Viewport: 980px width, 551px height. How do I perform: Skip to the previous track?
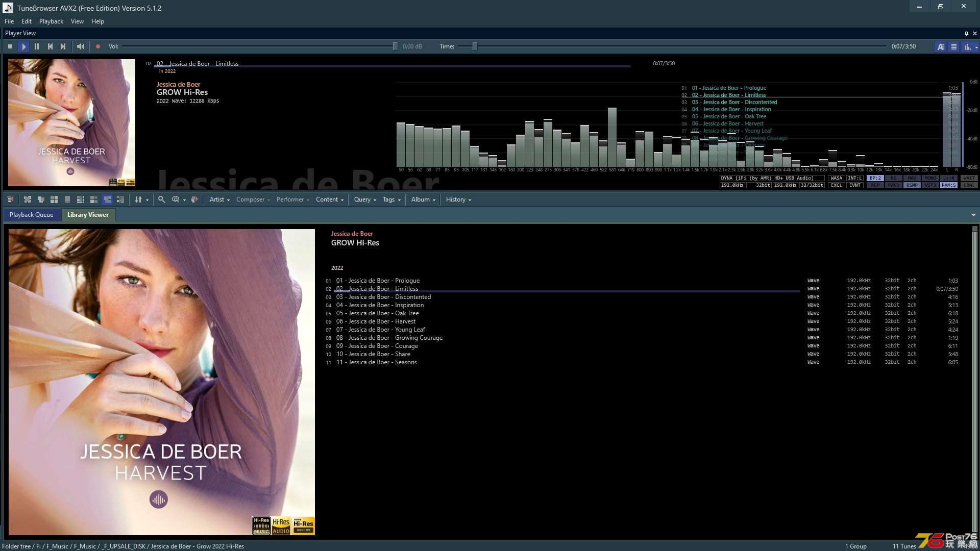click(x=50, y=46)
